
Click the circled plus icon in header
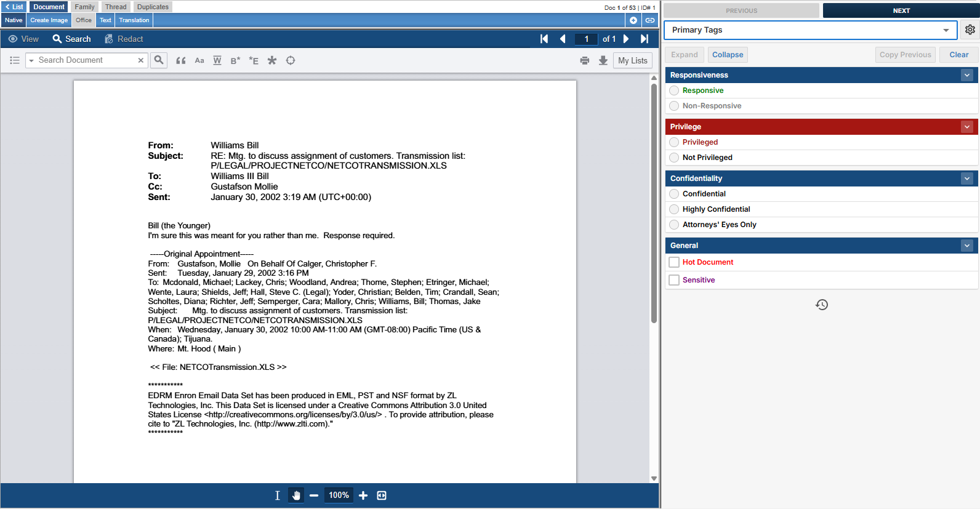pyautogui.click(x=633, y=20)
